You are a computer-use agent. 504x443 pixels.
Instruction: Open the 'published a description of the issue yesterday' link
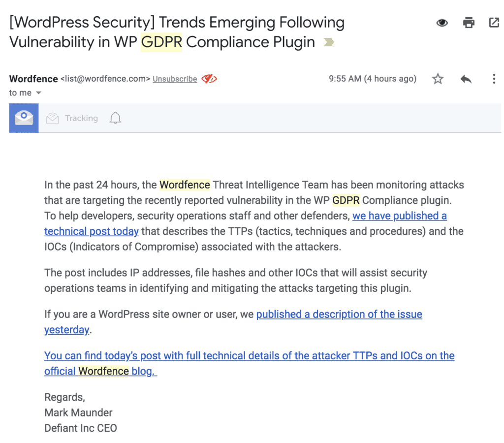(339, 314)
